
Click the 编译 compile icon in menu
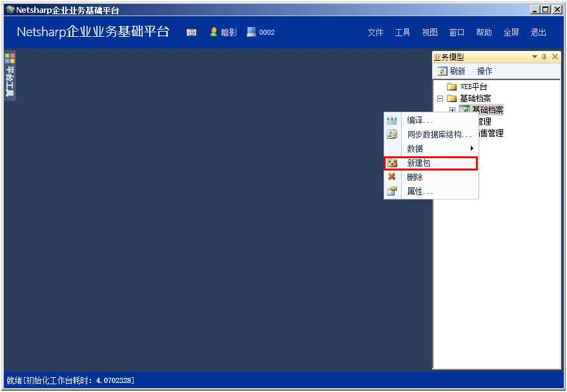point(392,120)
